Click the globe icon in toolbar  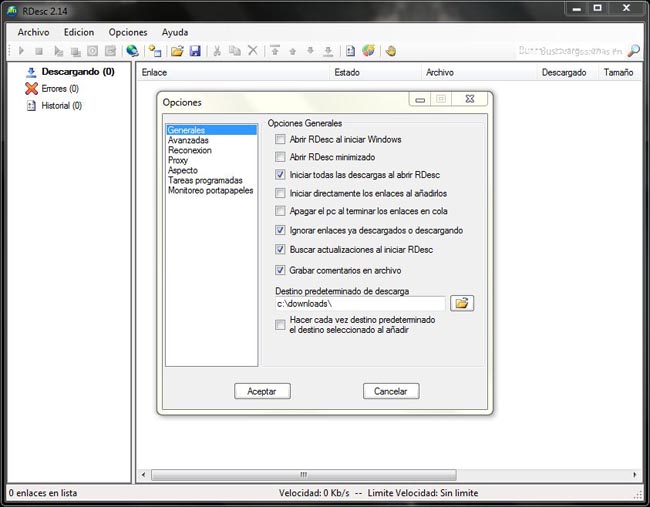point(133,51)
